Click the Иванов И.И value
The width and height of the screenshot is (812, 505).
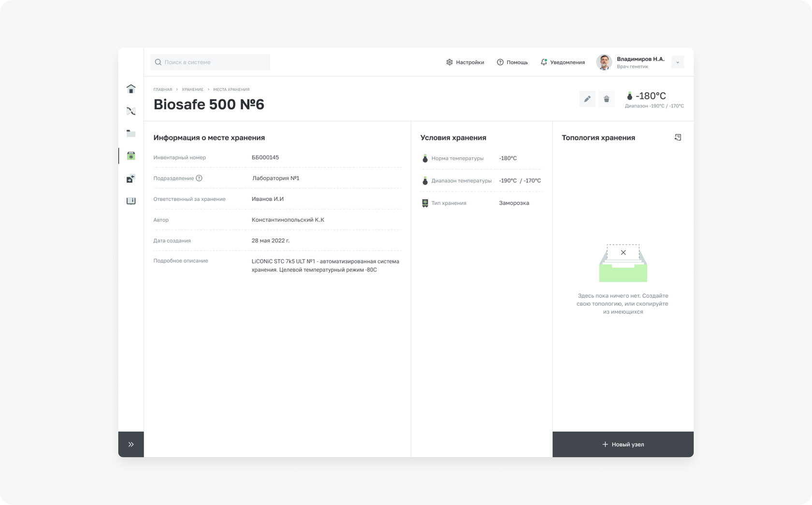pos(268,199)
